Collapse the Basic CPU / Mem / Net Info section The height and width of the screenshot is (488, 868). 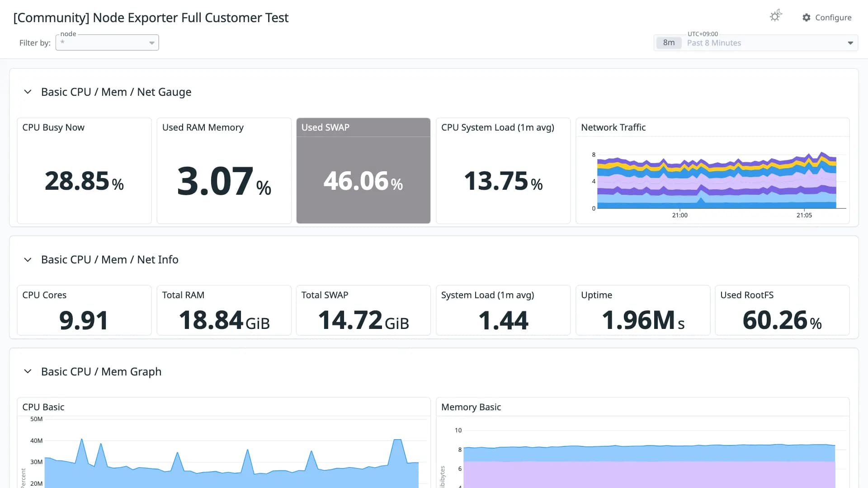tap(28, 260)
